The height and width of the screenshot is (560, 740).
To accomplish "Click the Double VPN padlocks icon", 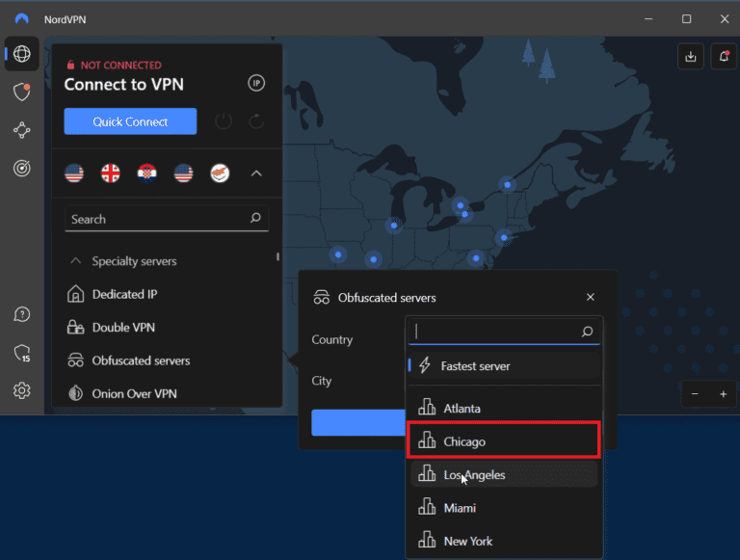I will (x=75, y=327).
